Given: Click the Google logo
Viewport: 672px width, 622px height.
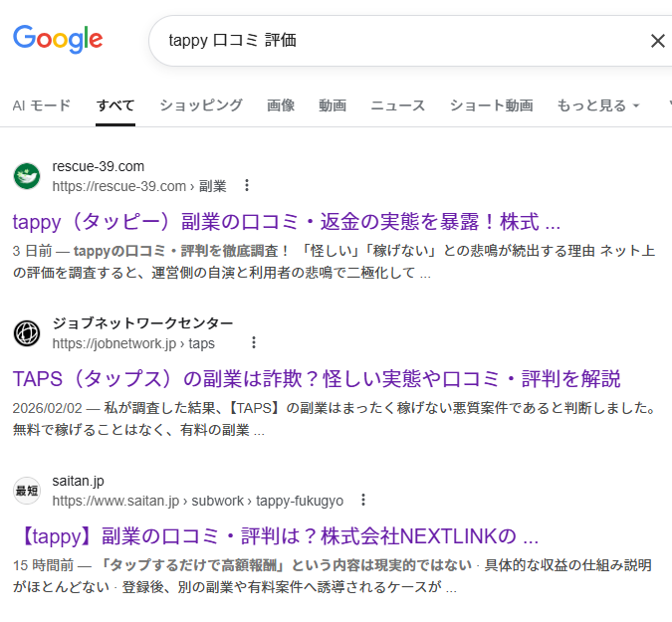Looking at the screenshot, I should (58, 40).
